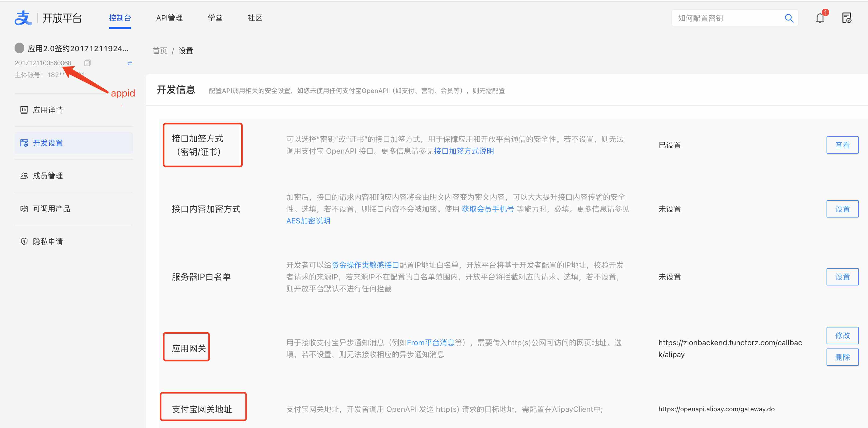Click the 成员管理 people icon
Image resolution: width=868 pixels, height=428 pixels.
[x=24, y=176]
